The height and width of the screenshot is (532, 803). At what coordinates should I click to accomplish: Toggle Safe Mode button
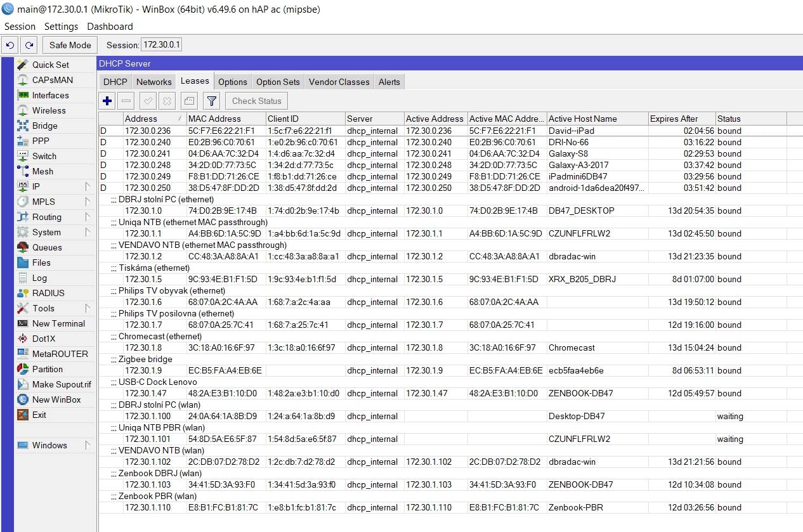70,45
